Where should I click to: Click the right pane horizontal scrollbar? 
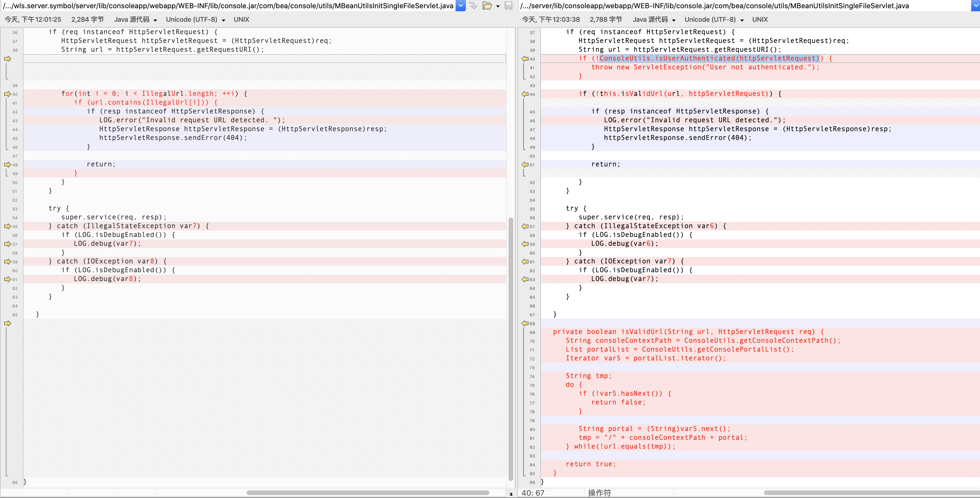pos(871,493)
